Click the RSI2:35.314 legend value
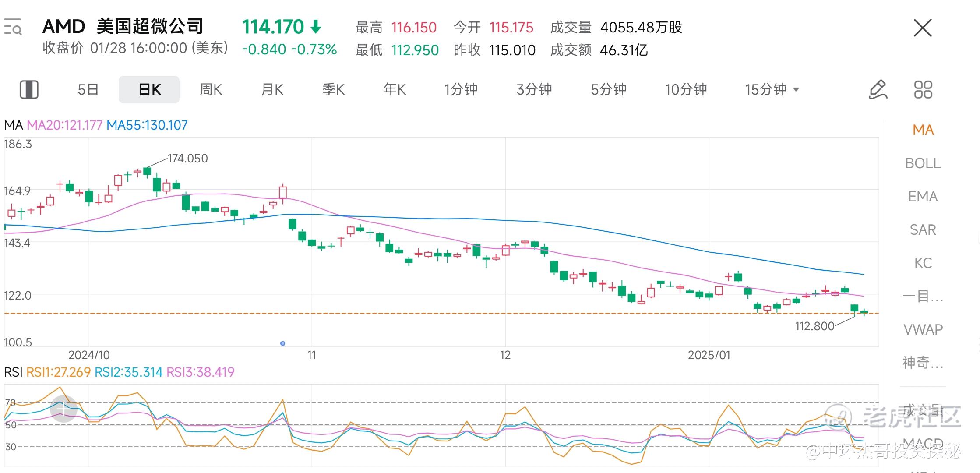 (x=128, y=372)
